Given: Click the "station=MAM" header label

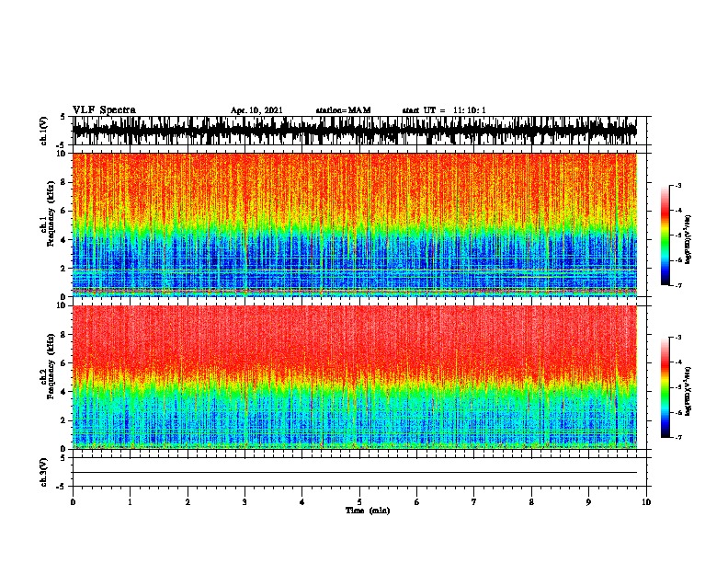Looking at the screenshot, I should pyautogui.click(x=343, y=110).
